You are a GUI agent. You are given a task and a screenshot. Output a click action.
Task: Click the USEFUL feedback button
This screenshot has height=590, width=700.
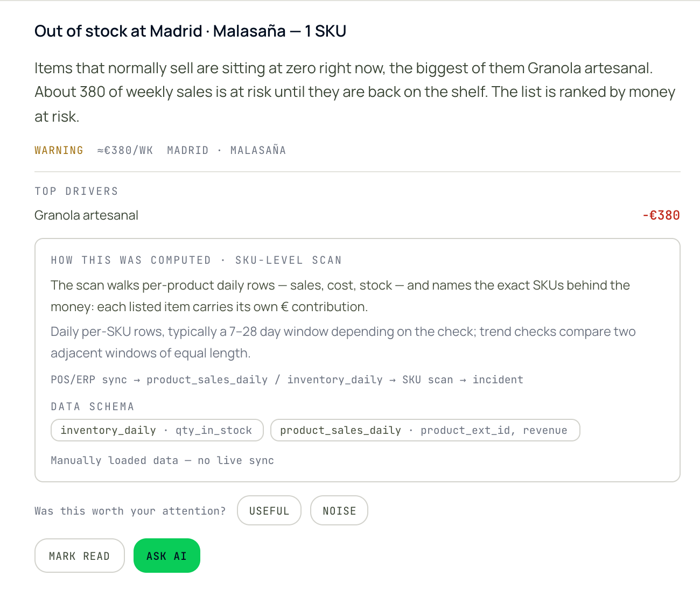tap(269, 510)
